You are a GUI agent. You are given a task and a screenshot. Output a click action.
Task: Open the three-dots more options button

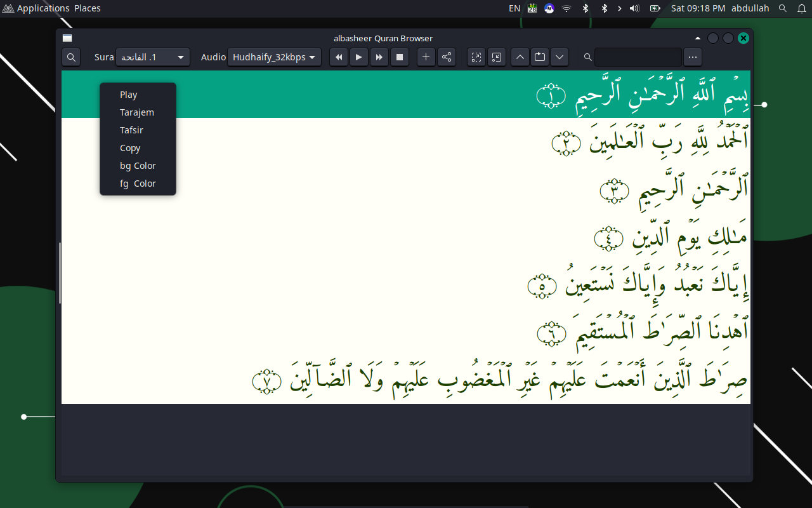click(x=693, y=57)
